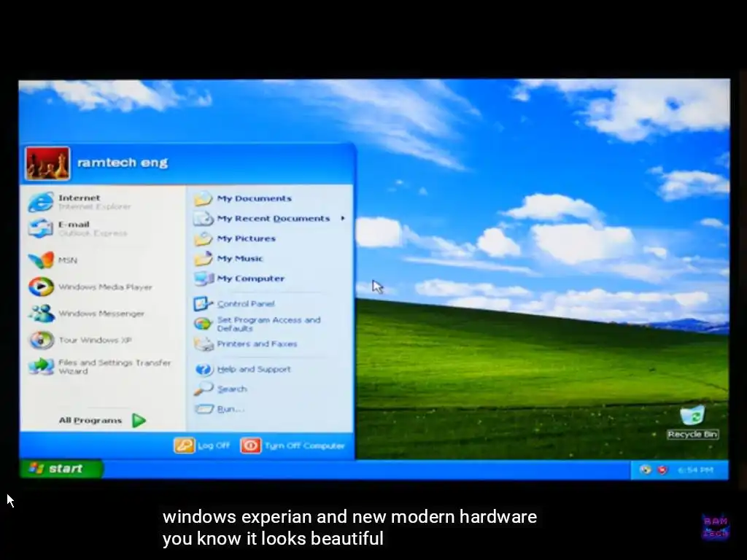Click the MSN butterfly icon

click(41, 260)
